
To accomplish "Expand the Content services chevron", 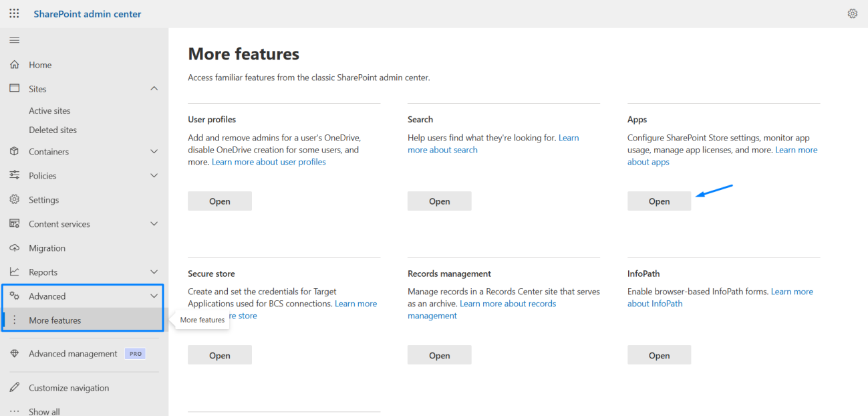I will coord(154,224).
